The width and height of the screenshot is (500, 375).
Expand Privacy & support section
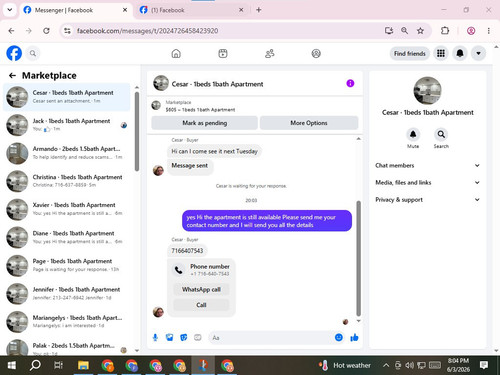pos(427,200)
